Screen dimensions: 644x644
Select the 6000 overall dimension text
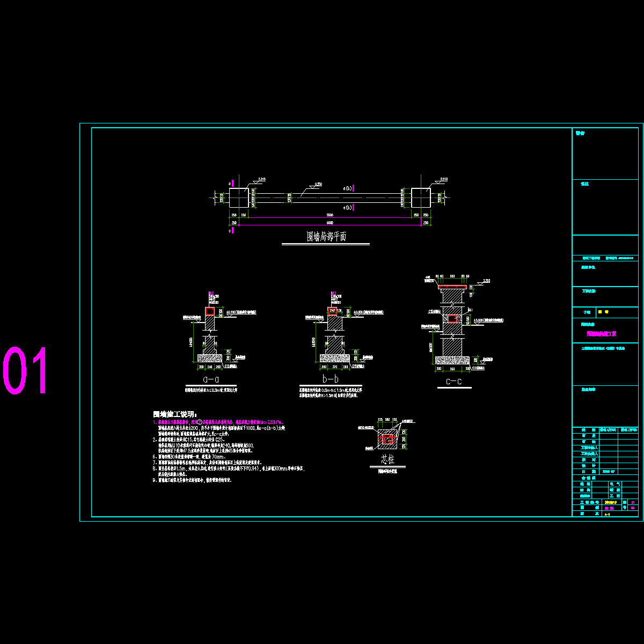pos(330,223)
